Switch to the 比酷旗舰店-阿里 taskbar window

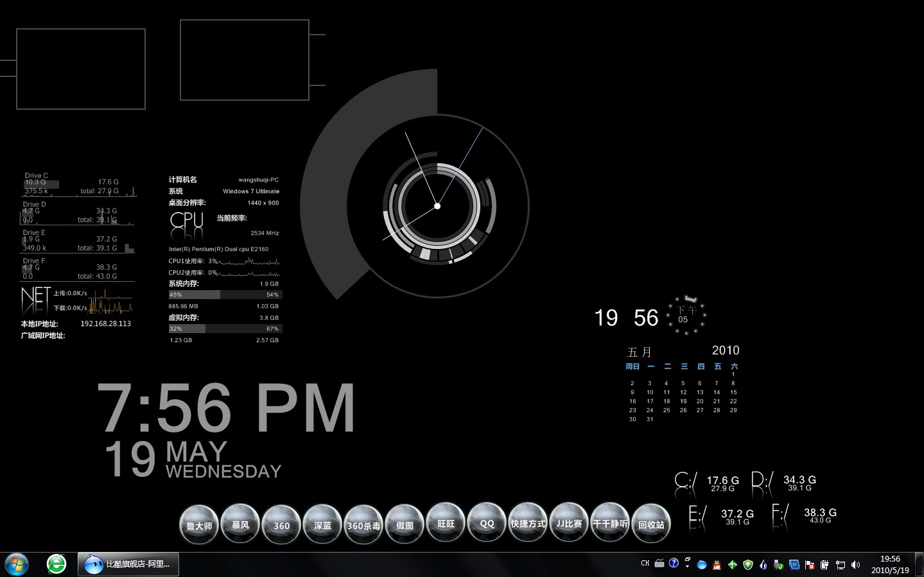tap(128, 564)
